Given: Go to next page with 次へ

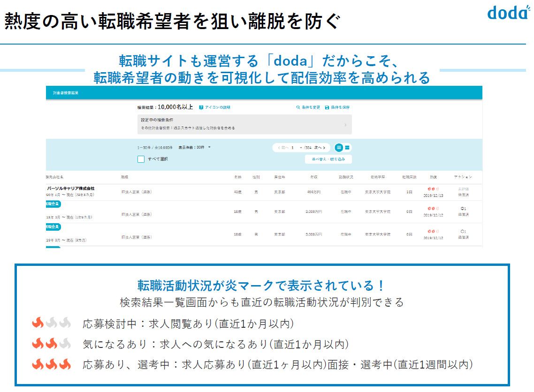Looking at the screenshot, I should [320, 148].
